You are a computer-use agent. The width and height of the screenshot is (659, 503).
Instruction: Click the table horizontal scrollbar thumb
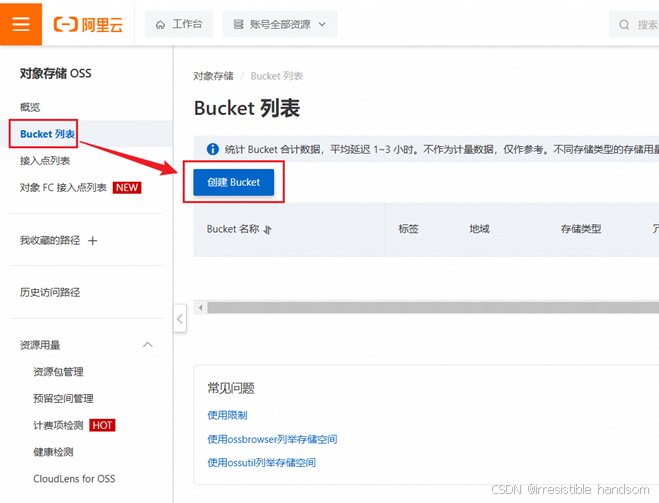(x=433, y=308)
